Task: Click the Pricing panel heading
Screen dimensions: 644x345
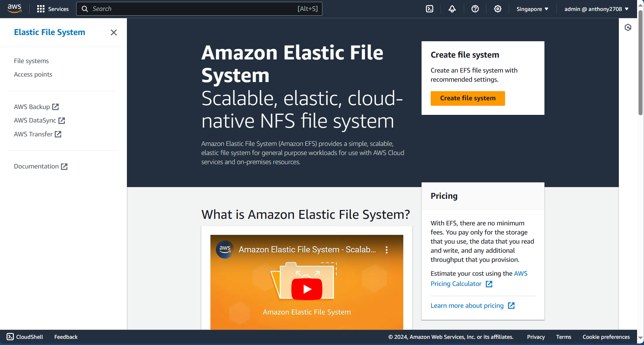Action: click(x=444, y=196)
